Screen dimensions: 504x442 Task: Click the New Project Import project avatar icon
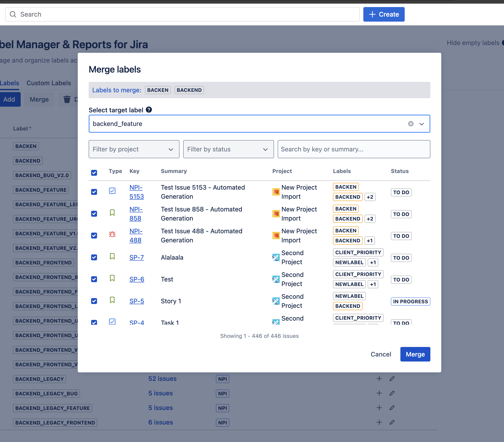[276, 192]
